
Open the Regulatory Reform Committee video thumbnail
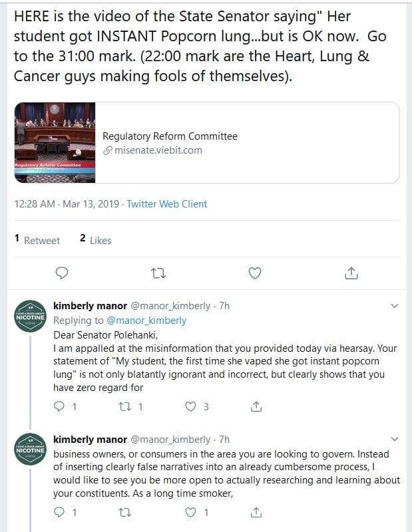[55, 142]
